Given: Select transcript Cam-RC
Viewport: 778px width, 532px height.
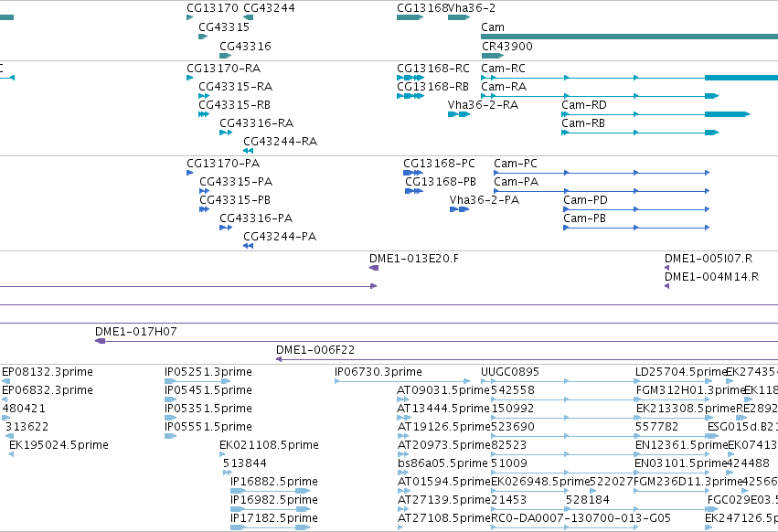Looking at the screenshot, I should tap(503, 68).
